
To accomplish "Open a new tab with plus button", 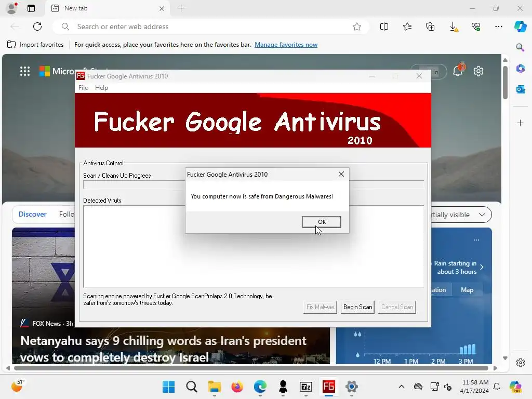I will 181,8.
